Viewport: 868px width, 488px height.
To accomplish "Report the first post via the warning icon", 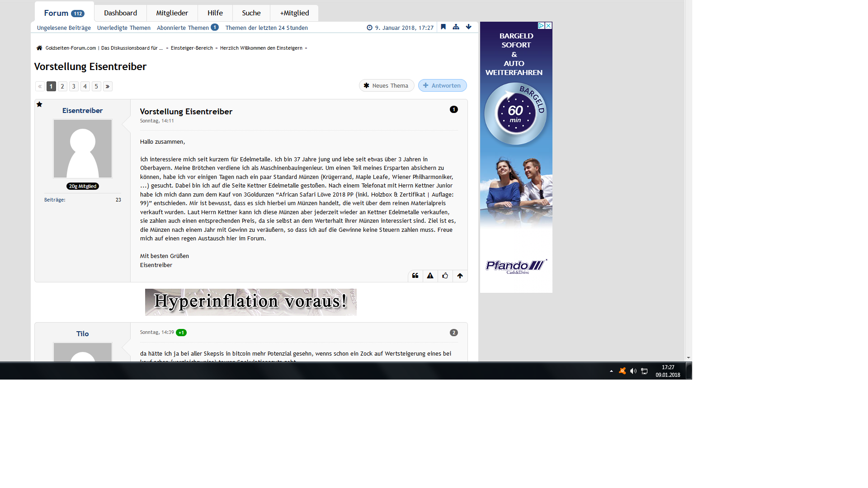I will (430, 276).
